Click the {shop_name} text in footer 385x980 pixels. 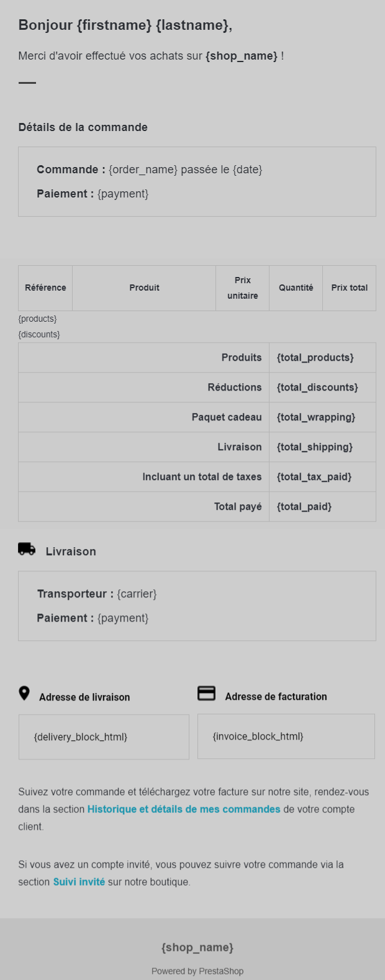[197, 948]
